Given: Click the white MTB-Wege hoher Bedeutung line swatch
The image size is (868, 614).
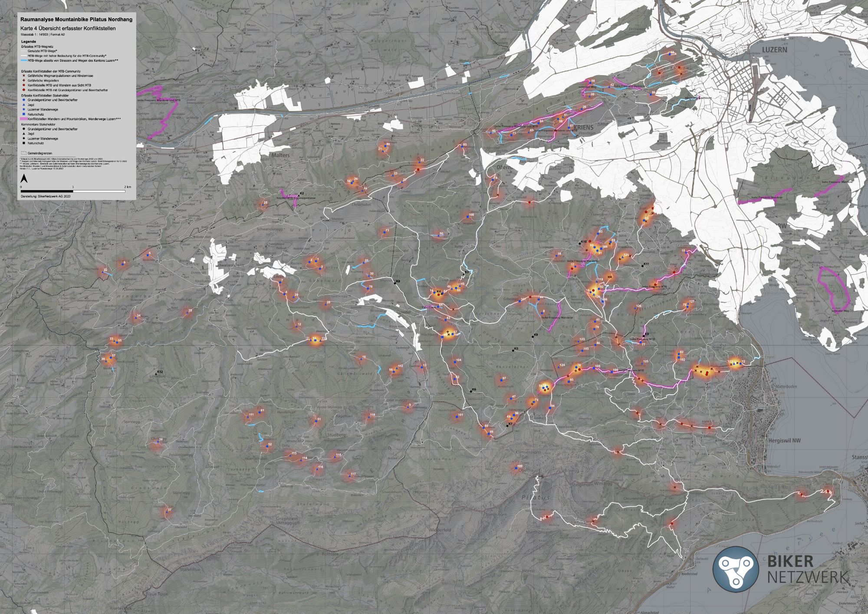Looking at the screenshot, I should pyautogui.click(x=24, y=56).
